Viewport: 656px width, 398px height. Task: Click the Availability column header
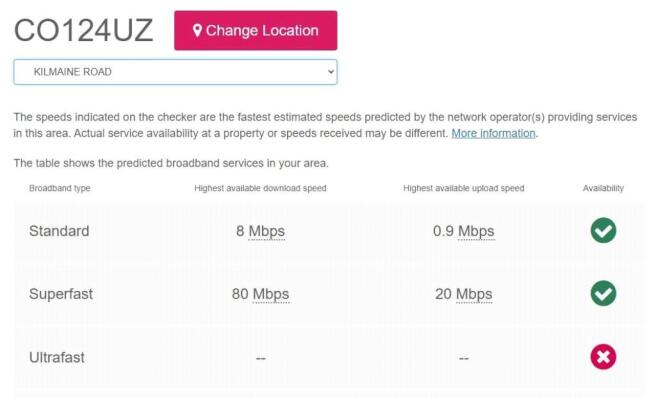point(603,188)
